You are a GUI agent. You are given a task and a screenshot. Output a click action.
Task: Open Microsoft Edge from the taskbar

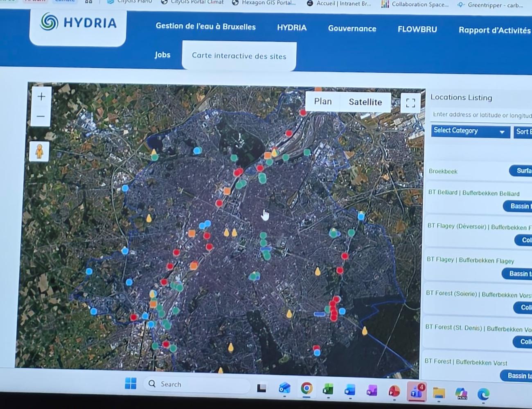click(x=483, y=394)
